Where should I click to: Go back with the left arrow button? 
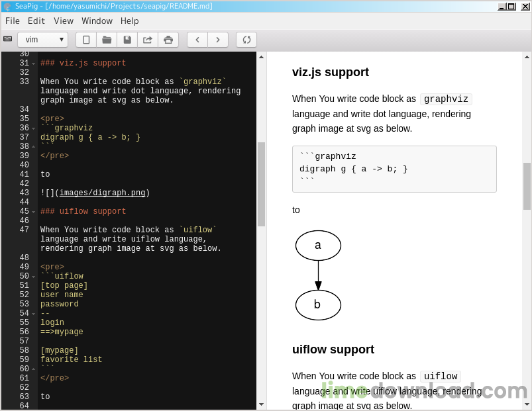(x=197, y=40)
